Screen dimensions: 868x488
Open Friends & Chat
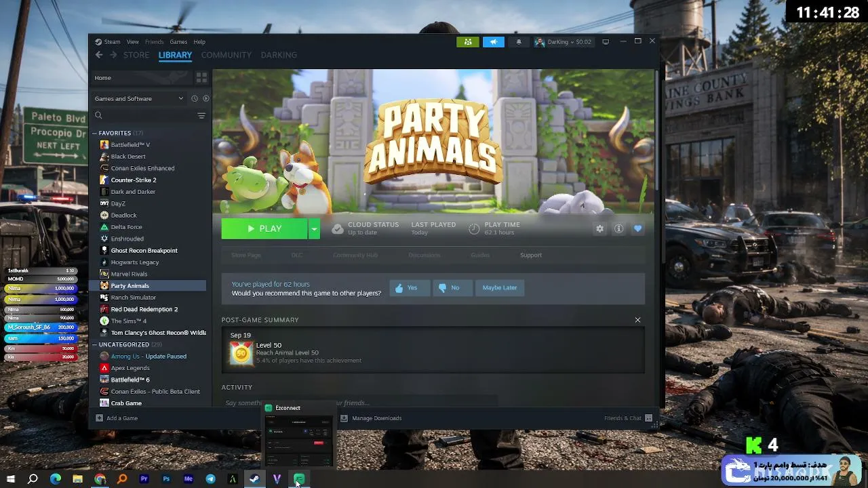tap(628, 418)
